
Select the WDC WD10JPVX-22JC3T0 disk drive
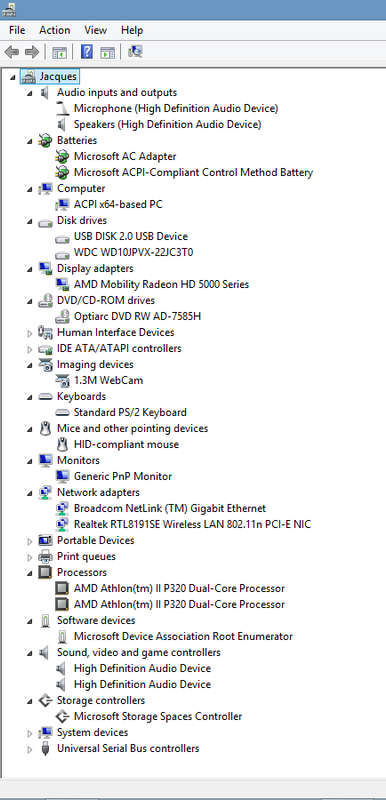[x=134, y=252]
